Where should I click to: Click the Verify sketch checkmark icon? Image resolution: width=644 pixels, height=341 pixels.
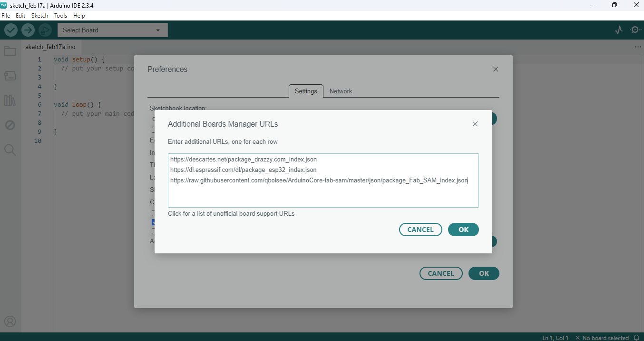click(11, 30)
